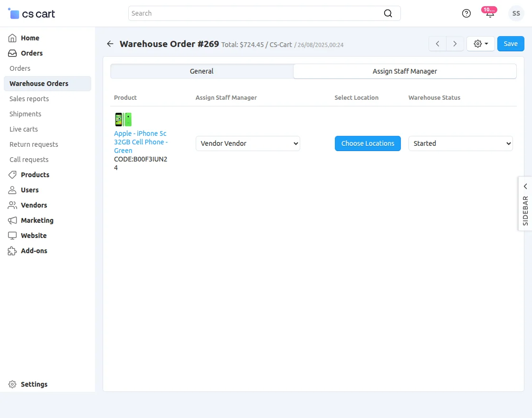Select the Assign Staff Manager tab
Image resolution: width=532 pixels, height=418 pixels.
(405, 71)
